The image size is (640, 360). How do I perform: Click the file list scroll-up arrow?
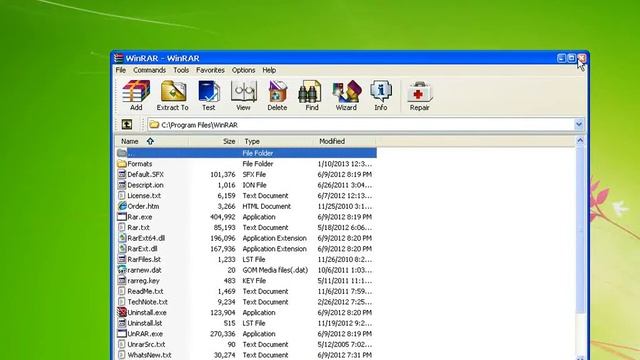(580, 141)
